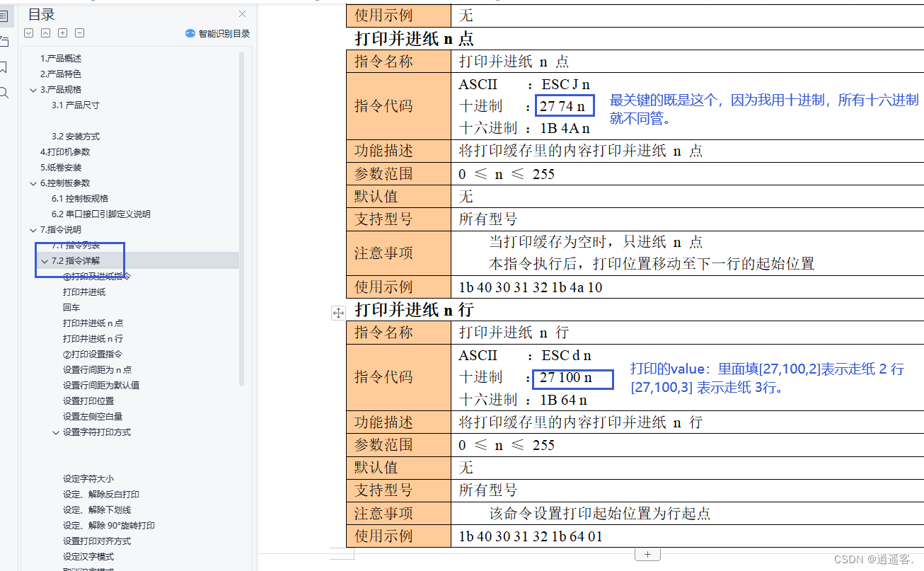
Task: Open 设置行间距为 n 点 in outline
Action: point(97,370)
